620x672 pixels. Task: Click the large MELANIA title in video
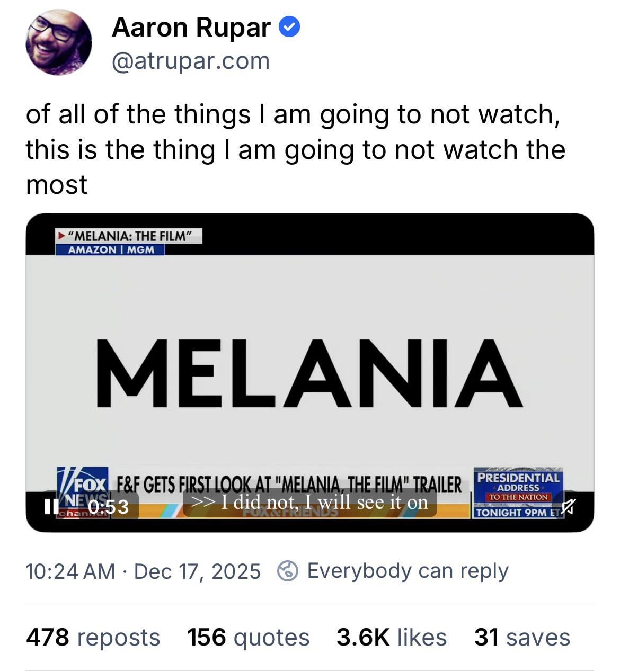click(x=309, y=374)
